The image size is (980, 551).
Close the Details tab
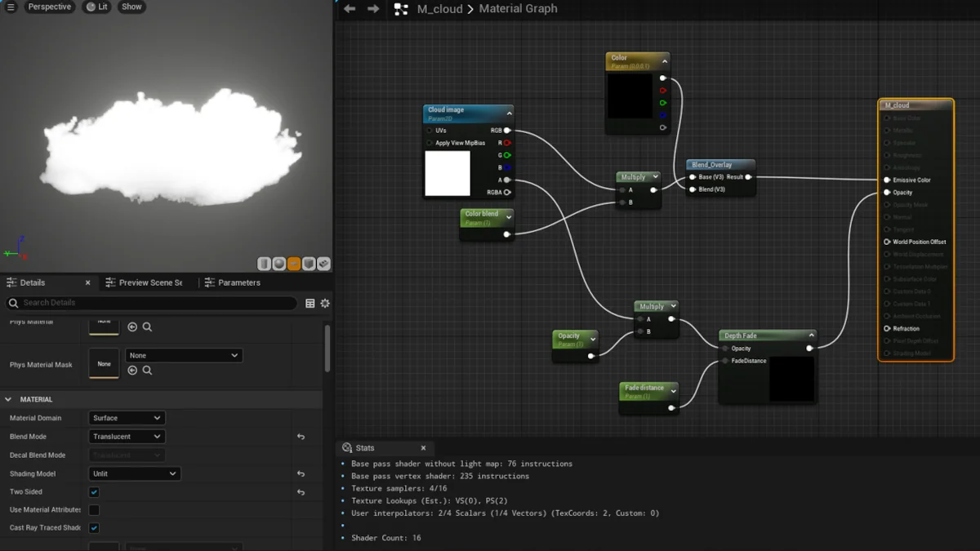point(88,282)
